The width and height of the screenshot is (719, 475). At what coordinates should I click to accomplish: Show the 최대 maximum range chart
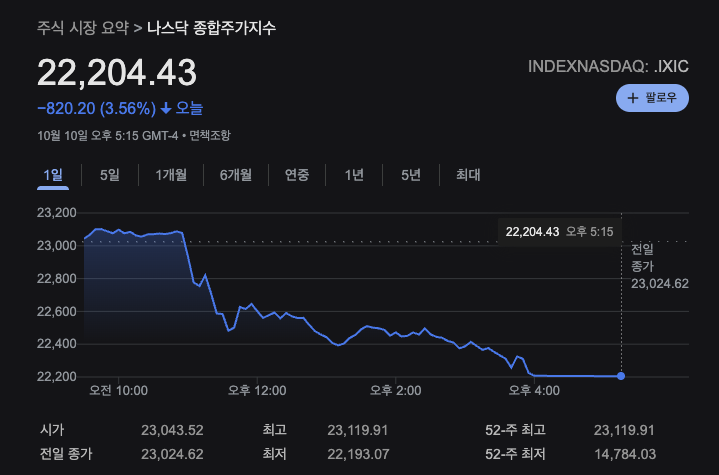[468, 175]
